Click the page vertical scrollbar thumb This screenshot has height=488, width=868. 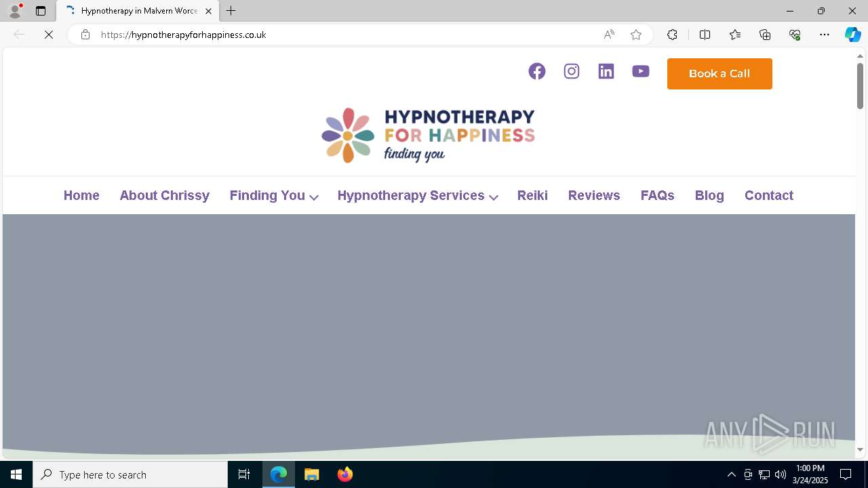tap(860, 85)
